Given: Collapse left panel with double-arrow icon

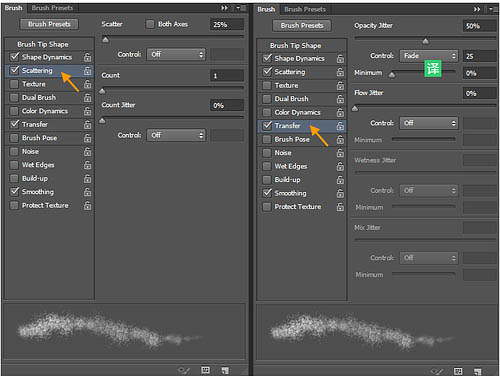Looking at the screenshot, I should (x=224, y=8).
